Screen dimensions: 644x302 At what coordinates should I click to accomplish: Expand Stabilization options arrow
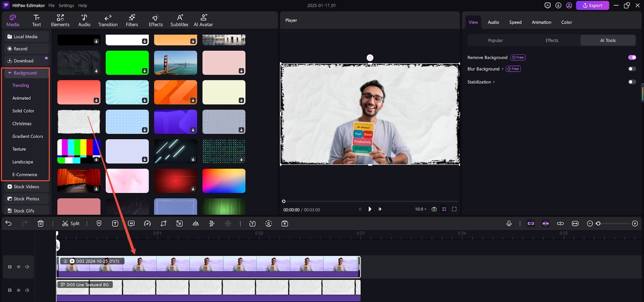tap(494, 82)
